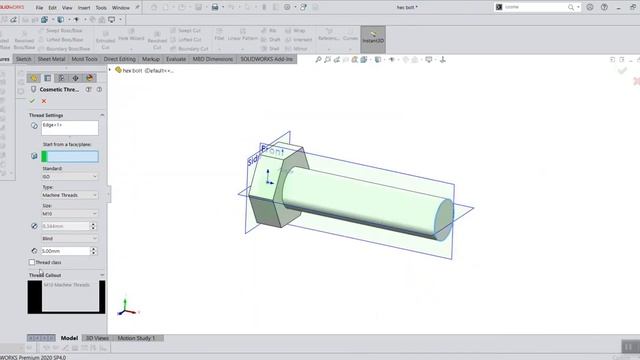The height and width of the screenshot is (360, 640).
Task: Open the ConfigurationManager tab icon
Action: 61,78
